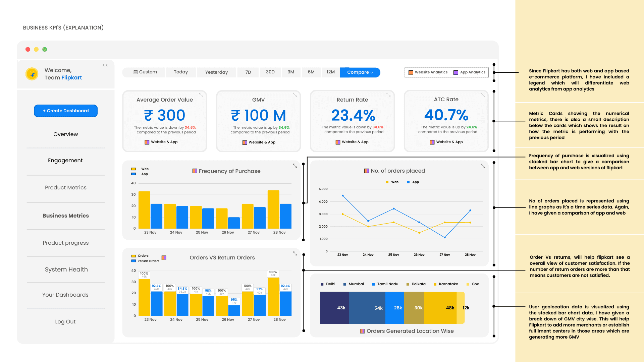Toggle Web series in Frequency of Purchase legend
This screenshot has height=362, width=644.
140,169
